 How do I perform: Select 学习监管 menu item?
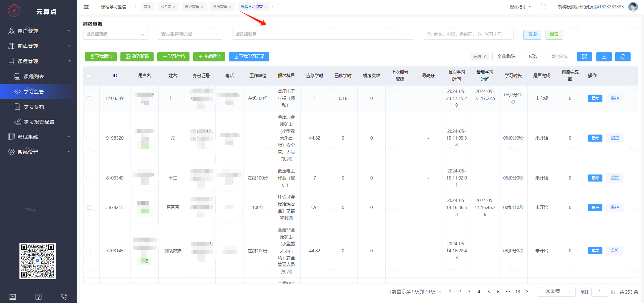pos(39,91)
